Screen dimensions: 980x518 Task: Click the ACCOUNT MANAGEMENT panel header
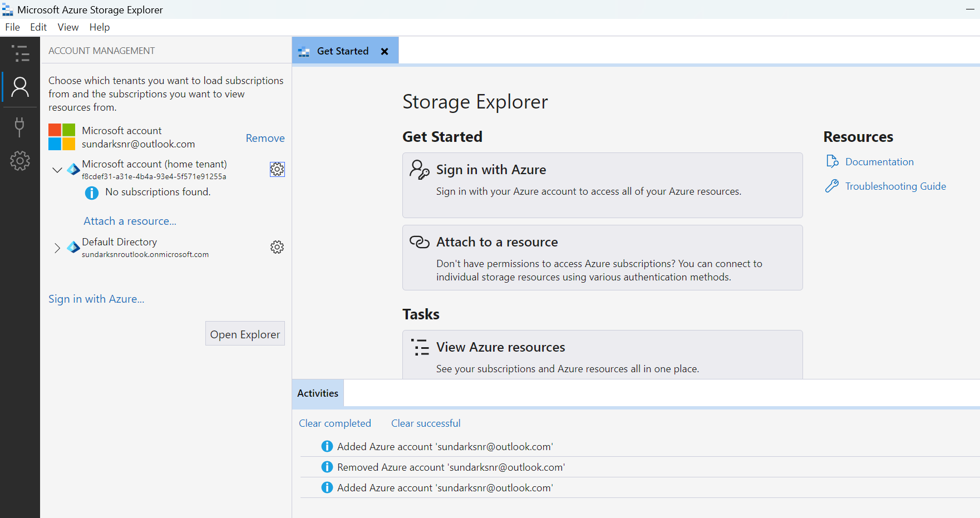[102, 51]
